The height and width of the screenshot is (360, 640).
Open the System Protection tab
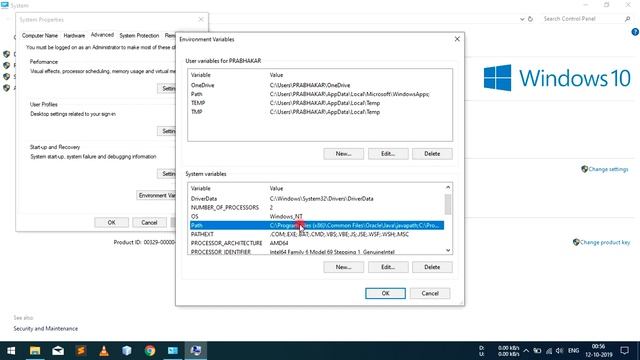click(x=139, y=36)
